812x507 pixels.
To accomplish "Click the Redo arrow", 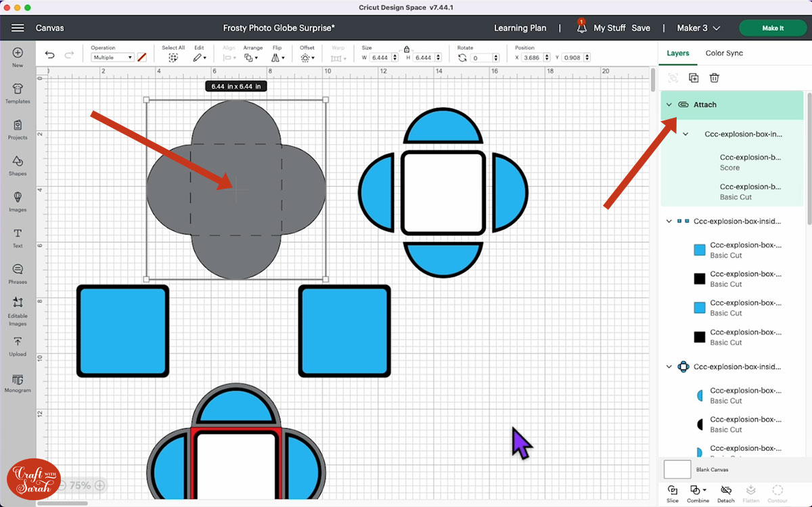I will 69,55.
